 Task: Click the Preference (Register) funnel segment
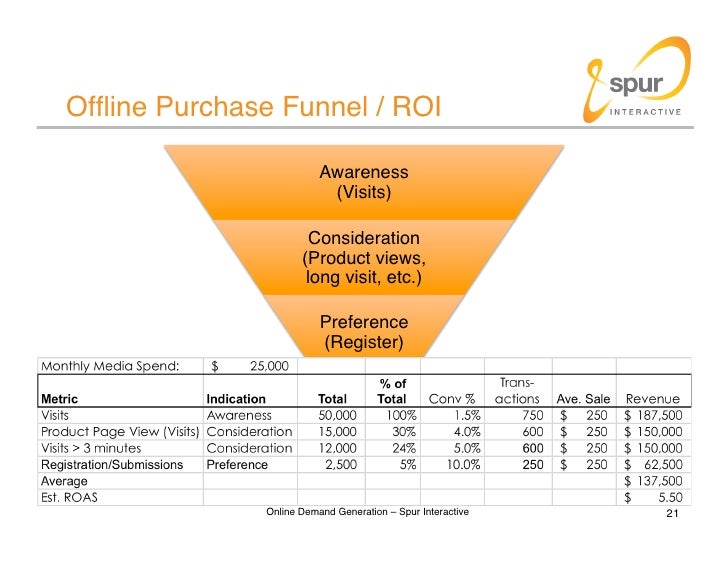coord(364,326)
